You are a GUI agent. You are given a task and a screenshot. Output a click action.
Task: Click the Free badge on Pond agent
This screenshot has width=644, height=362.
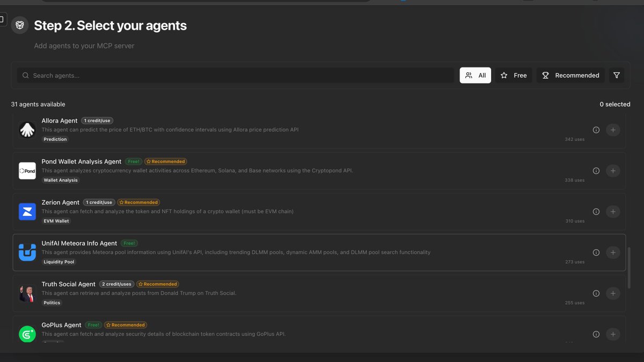[134, 161]
